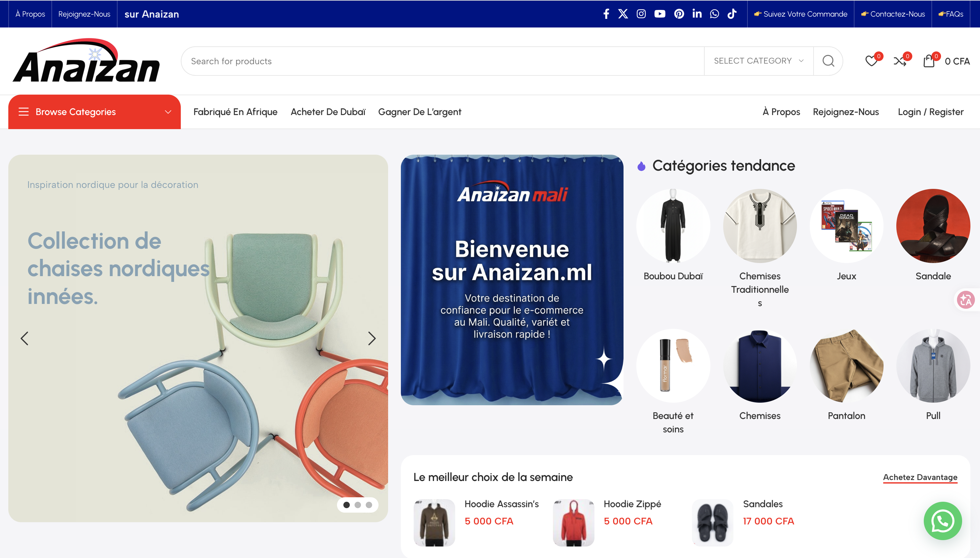Open the Fabriqué En Afrique menu
980x558 pixels.
(235, 112)
